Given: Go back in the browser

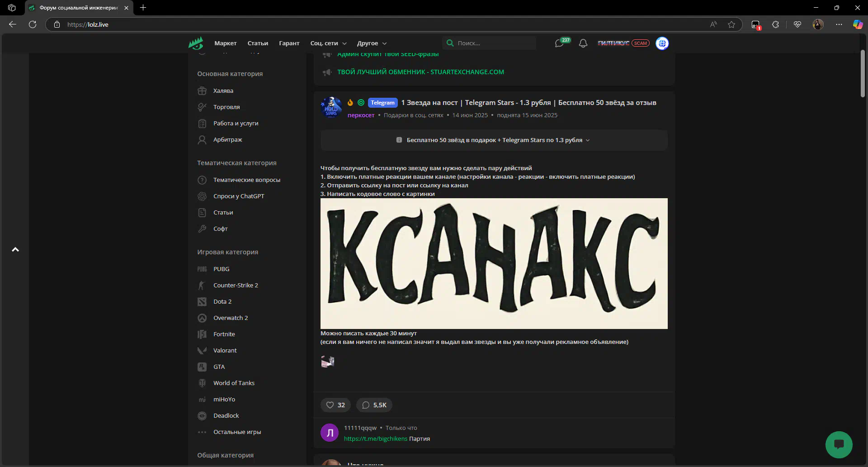Looking at the screenshot, I should (x=13, y=24).
